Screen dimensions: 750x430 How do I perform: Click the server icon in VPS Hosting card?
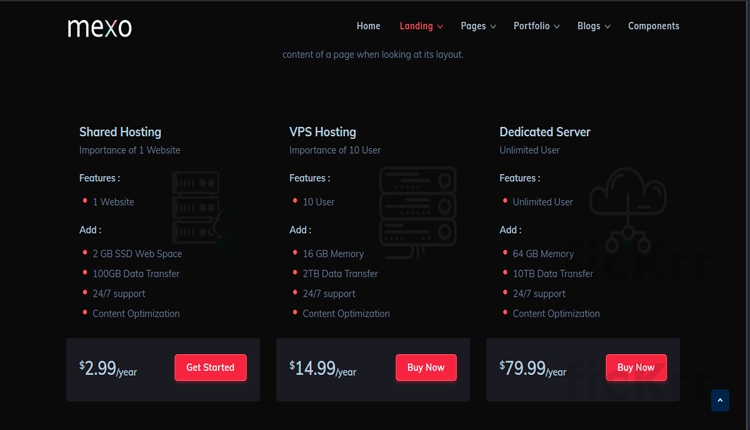(x=418, y=206)
